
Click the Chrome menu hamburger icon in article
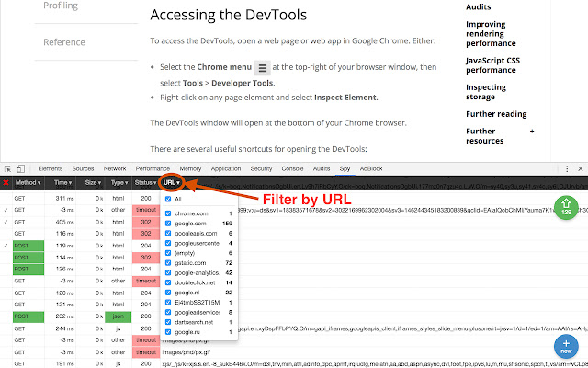[x=263, y=68]
